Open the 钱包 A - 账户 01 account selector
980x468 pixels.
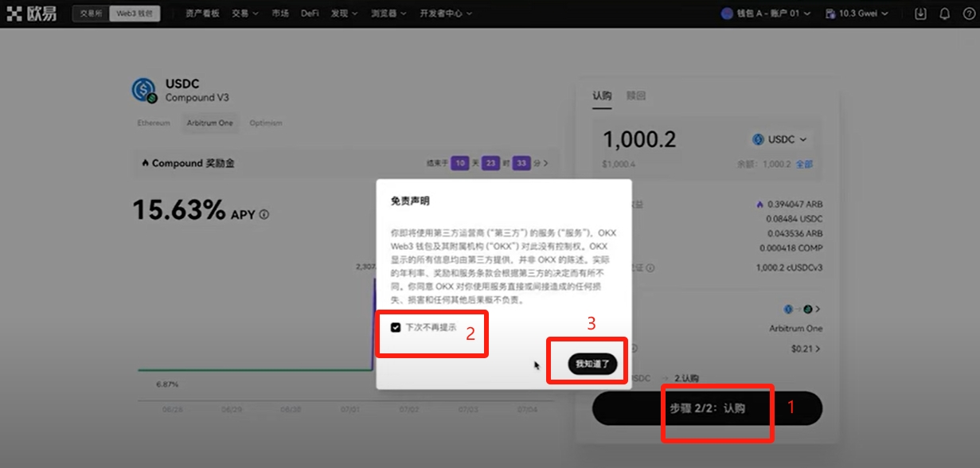(x=766, y=14)
